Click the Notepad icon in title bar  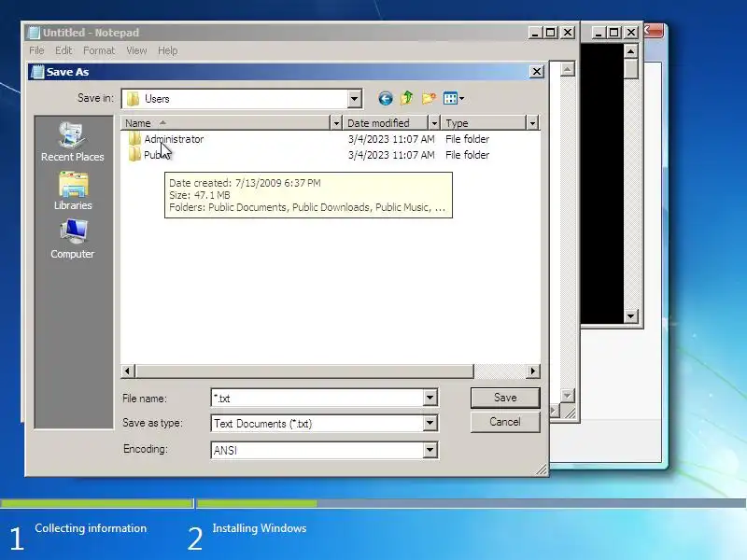point(34,33)
